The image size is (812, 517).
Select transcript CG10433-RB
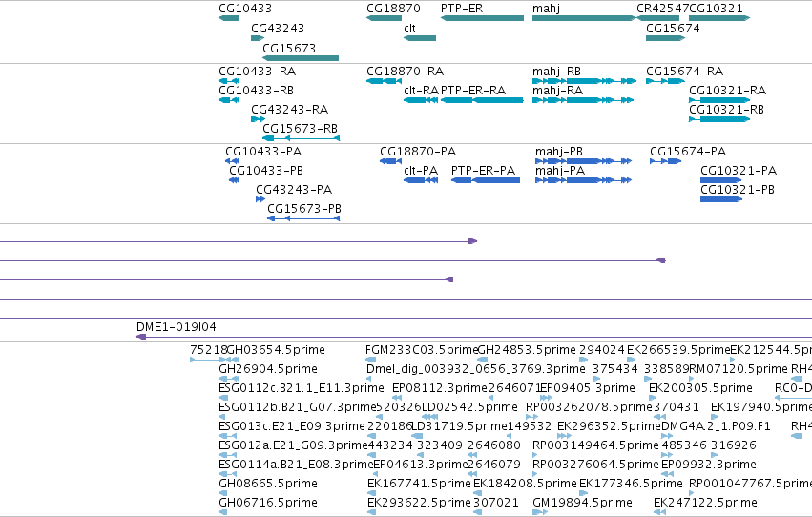coord(229,100)
